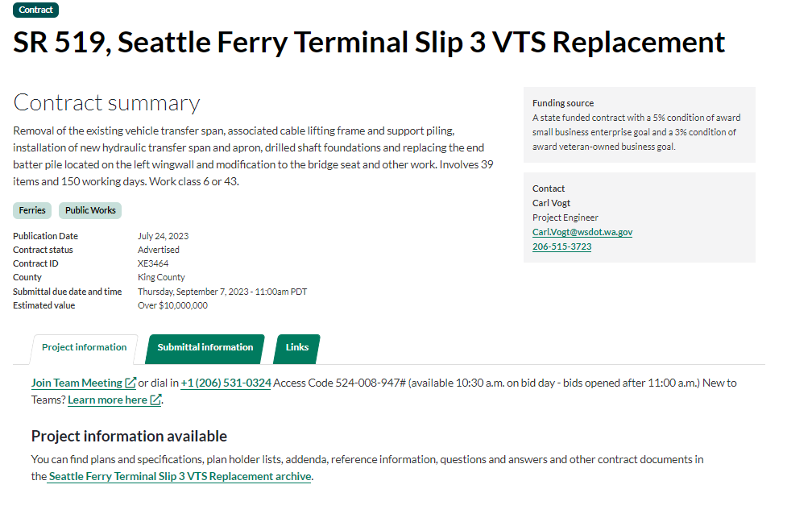This screenshot has height=522, width=812.
Task: Dial the +1 (206) 531-0324 phone link
Action: [226, 383]
